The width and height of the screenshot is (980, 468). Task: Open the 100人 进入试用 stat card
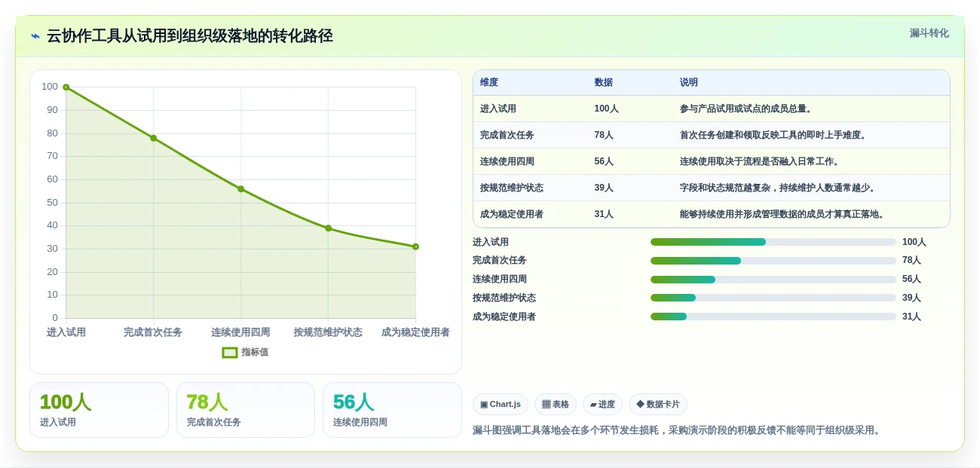pyautogui.click(x=99, y=410)
